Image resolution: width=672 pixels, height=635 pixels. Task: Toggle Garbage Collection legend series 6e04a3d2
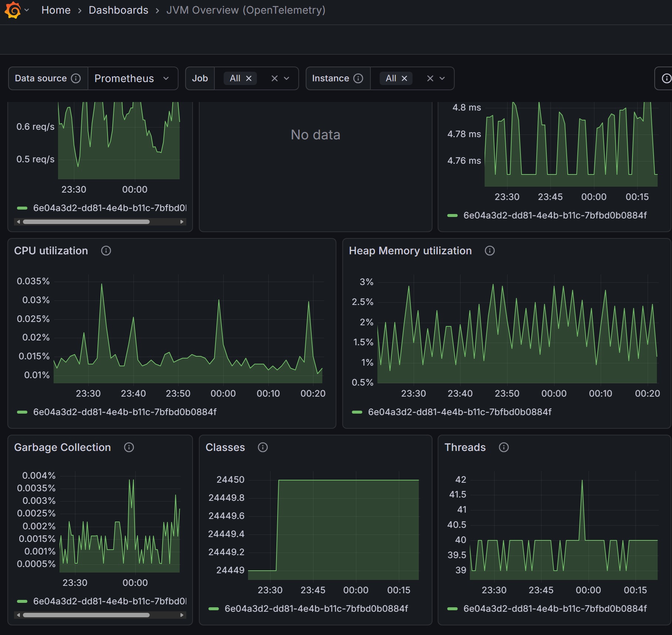click(110, 601)
